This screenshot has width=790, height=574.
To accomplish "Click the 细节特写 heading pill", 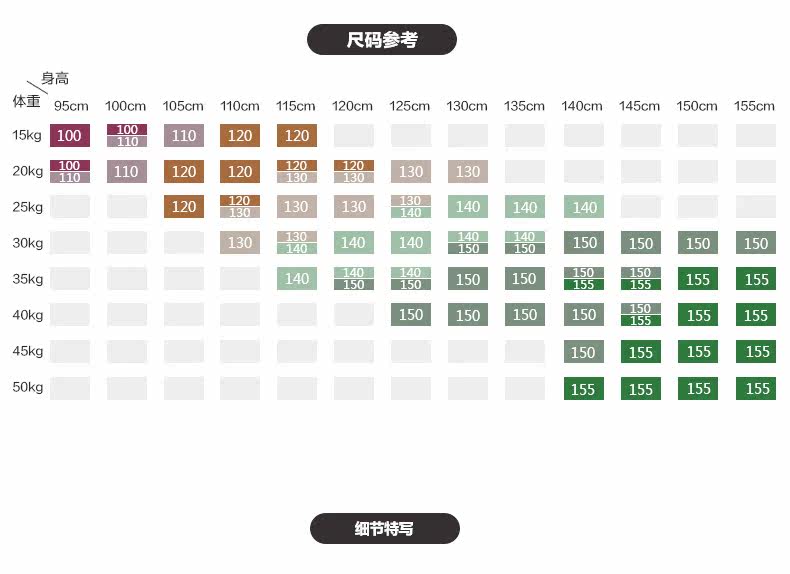I will pos(384,528).
